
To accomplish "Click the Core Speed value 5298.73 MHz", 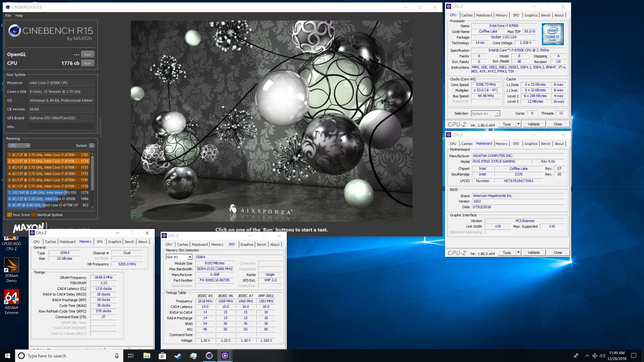I will click(486, 84).
